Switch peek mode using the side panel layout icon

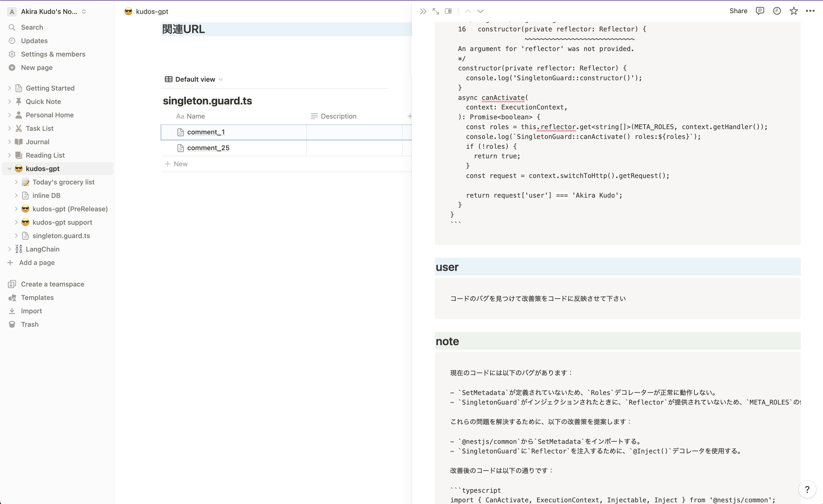[x=448, y=11]
